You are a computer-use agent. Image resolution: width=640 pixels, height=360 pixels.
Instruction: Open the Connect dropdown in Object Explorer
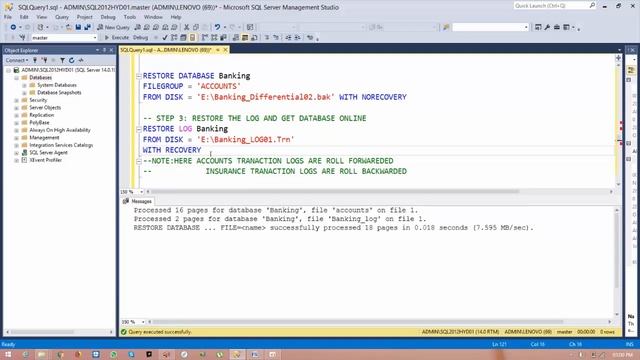pyautogui.click(x=16, y=60)
